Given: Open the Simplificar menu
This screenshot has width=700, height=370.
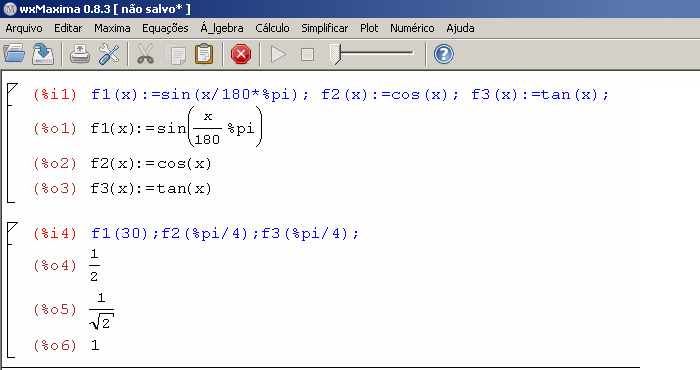Looking at the screenshot, I should (325, 28).
